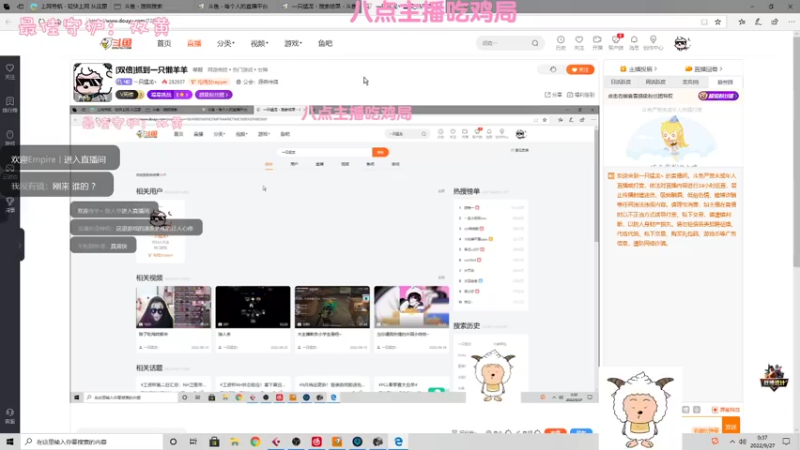Open 直播回看 link in the right panel

click(704, 69)
